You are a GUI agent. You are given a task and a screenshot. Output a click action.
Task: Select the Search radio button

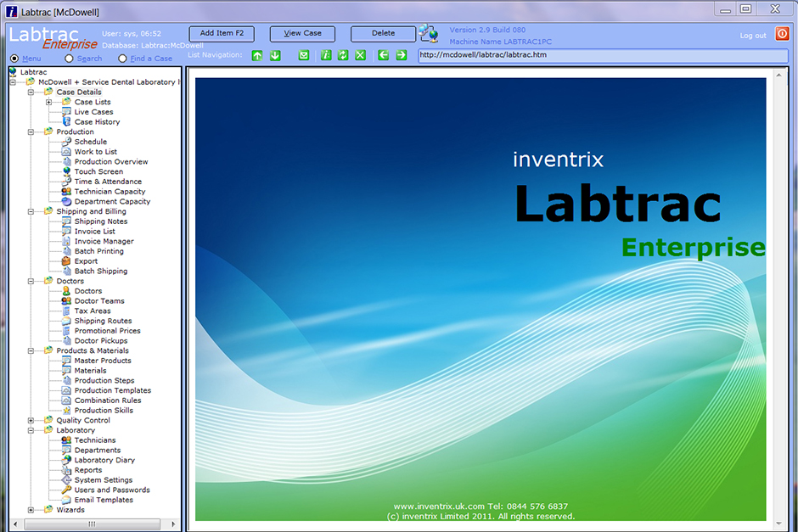[69, 59]
